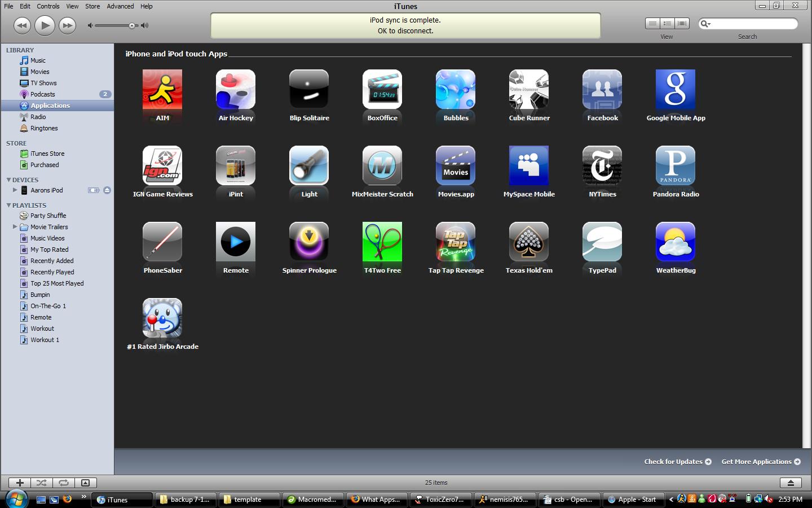This screenshot has height=508, width=812.
Task: Select the Air Hockey app icon
Action: (x=236, y=89)
